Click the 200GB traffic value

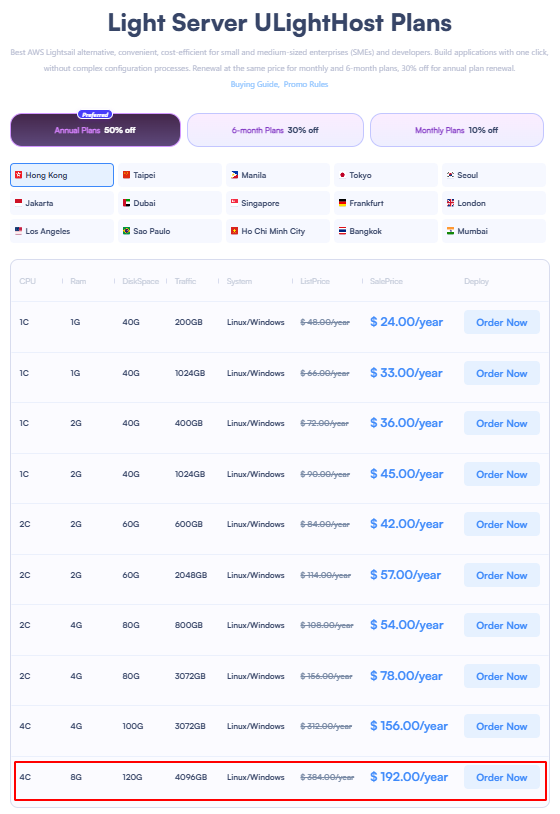[x=188, y=322]
